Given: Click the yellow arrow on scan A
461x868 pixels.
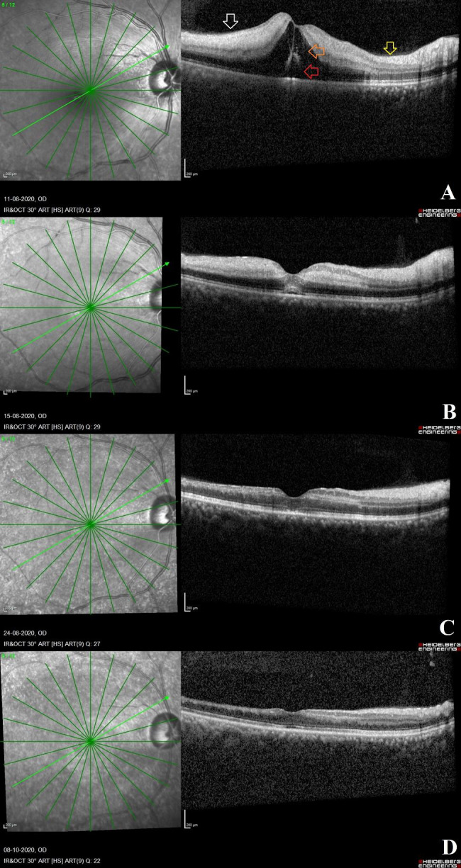Looking at the screenshot, I should click(389, 48).
